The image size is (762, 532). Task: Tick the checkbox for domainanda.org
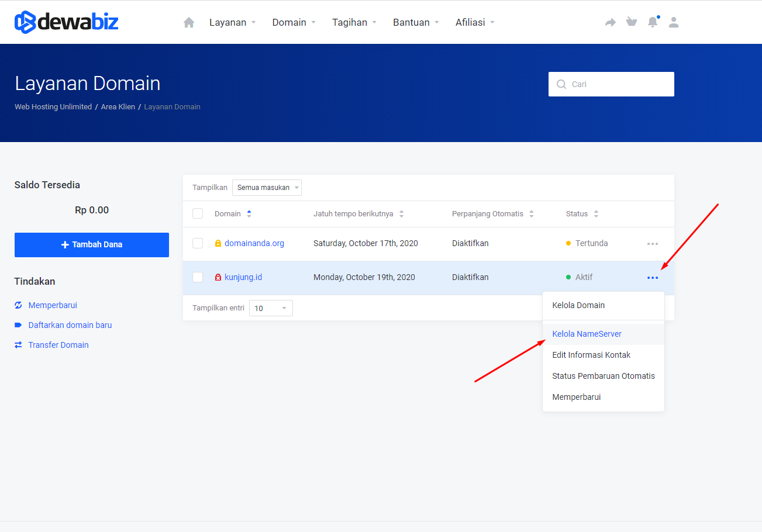pos(198,243)
